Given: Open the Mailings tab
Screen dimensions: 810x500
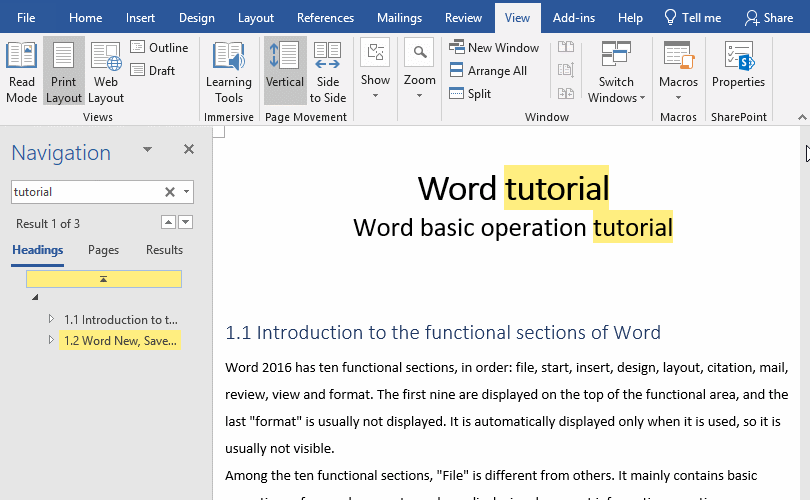Looking at the screenshot, I should (x=399, y=18).
